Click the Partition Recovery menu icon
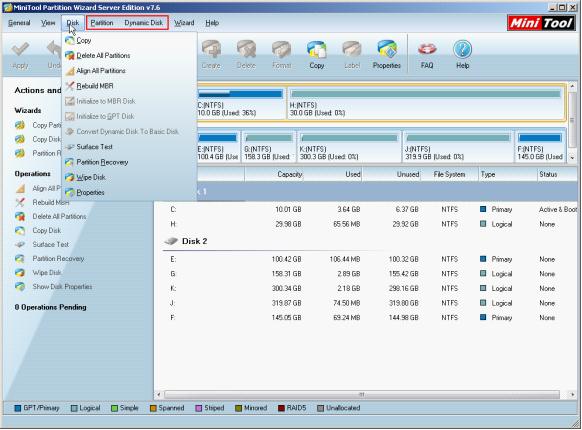The width and height of the screenshot is (582, 430). pos(69,162)
